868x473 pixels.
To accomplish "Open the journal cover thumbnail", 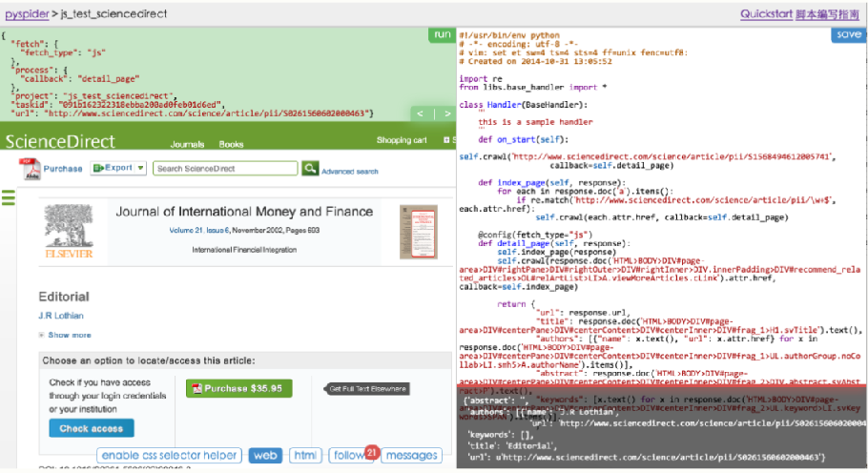I will pos(419,232).
